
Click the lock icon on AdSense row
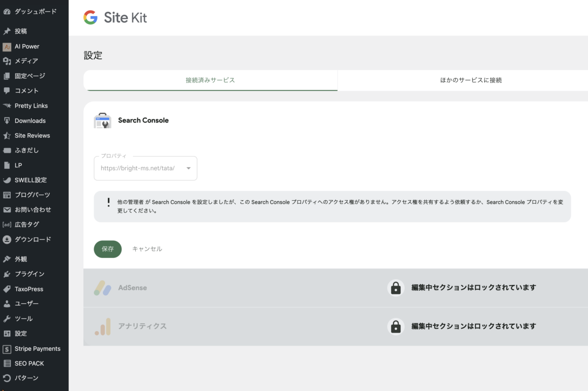tap(395, 287)
